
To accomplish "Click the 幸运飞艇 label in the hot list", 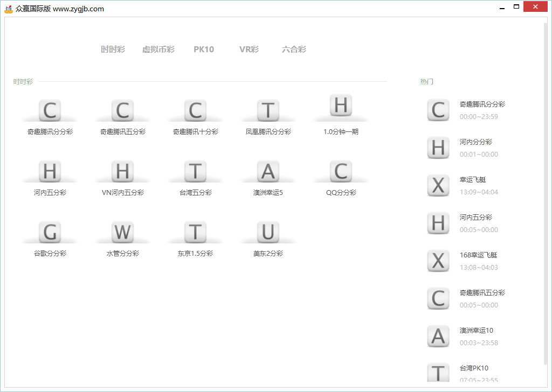I will [x=472, y=179].
